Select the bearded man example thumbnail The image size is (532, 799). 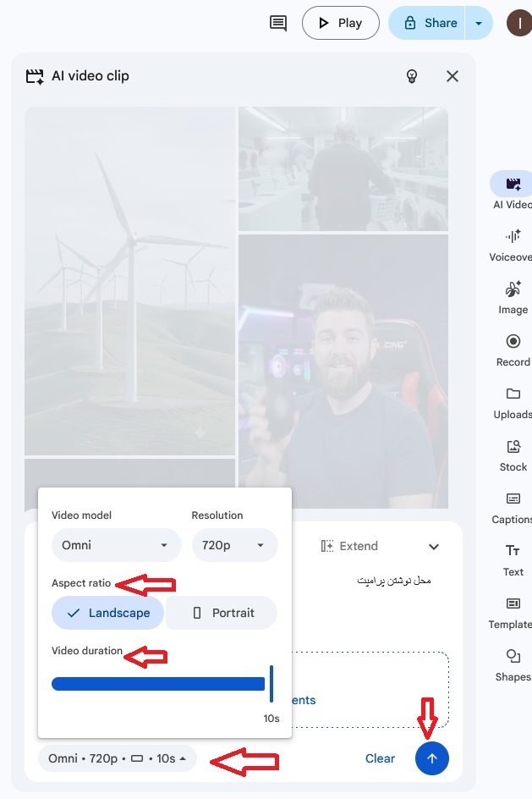pos(343,372)
